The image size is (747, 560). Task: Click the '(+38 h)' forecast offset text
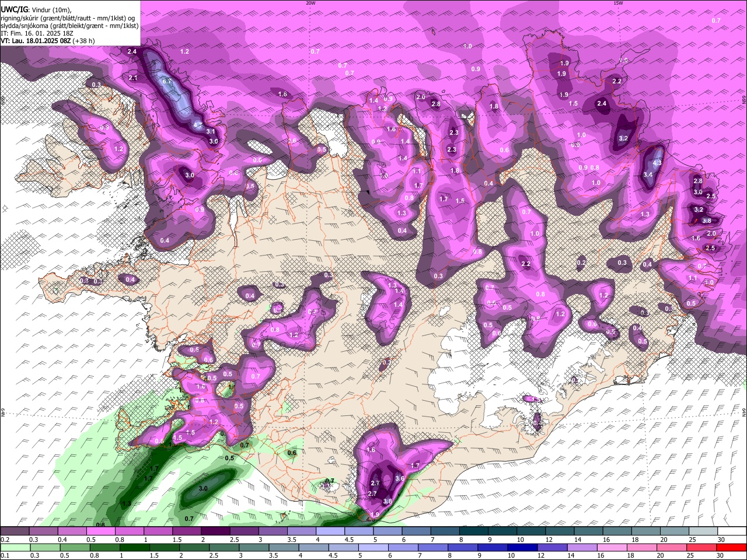[84, 41]
